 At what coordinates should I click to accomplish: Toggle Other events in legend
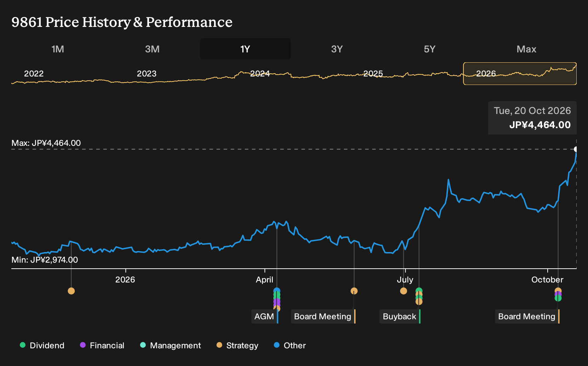(x=290, y=345)
